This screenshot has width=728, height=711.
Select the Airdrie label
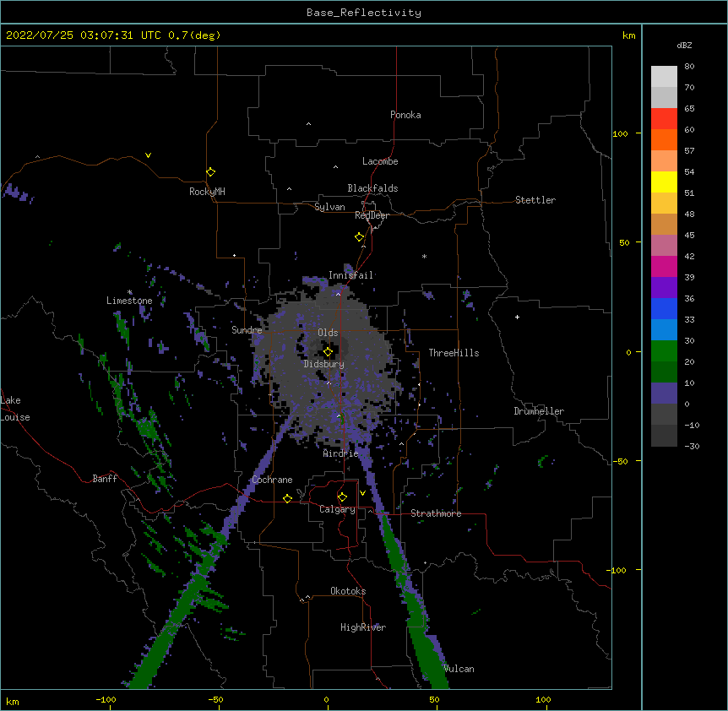click(x=341, y=453)
